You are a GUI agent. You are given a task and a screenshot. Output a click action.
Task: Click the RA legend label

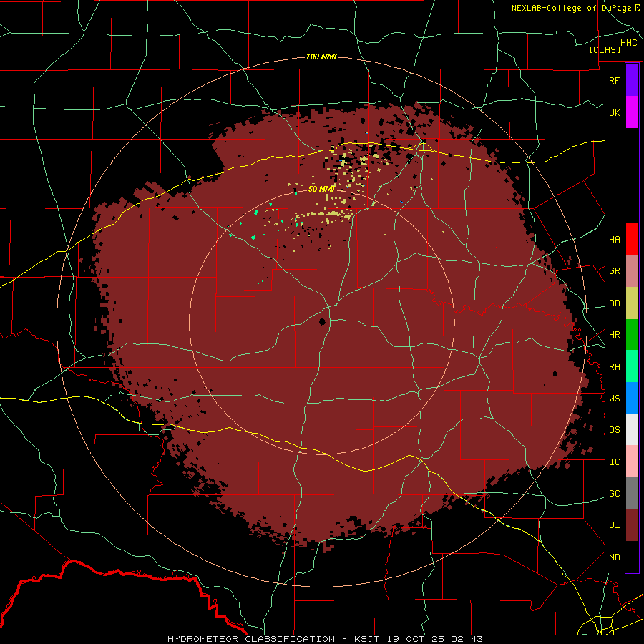click(x=614, y=367)
